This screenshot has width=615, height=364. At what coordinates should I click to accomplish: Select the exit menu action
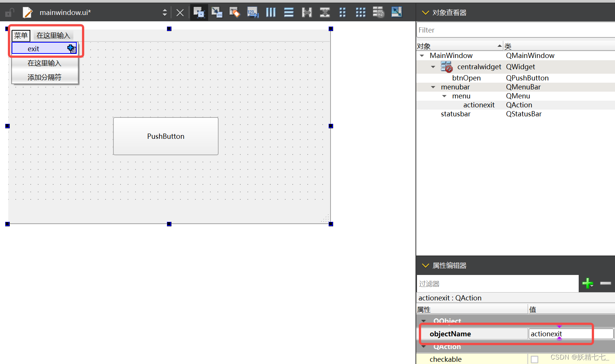[44, 49]
